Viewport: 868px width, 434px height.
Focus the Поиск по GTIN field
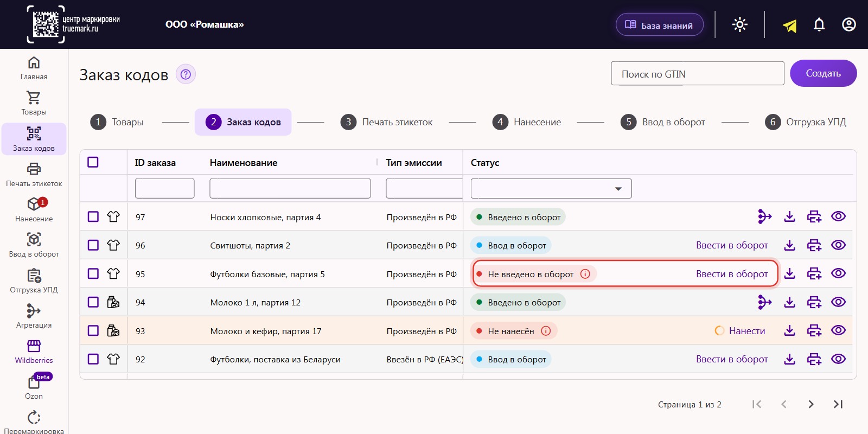pyautogui.click(x=698, y=73)
